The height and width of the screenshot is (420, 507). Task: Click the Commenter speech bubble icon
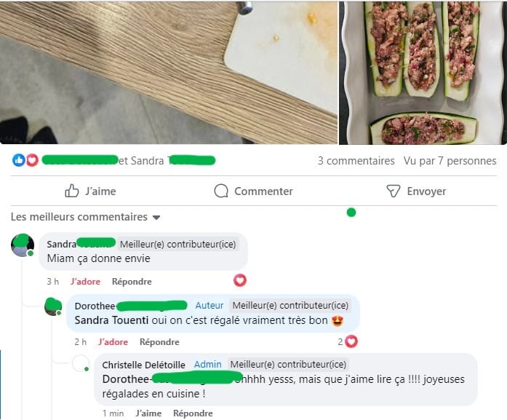[x=221, y=191]
